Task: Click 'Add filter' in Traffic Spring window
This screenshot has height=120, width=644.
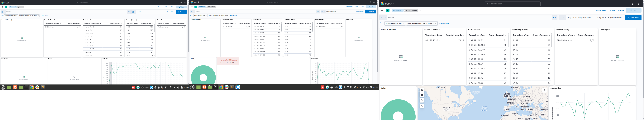Action: [444, 23]
